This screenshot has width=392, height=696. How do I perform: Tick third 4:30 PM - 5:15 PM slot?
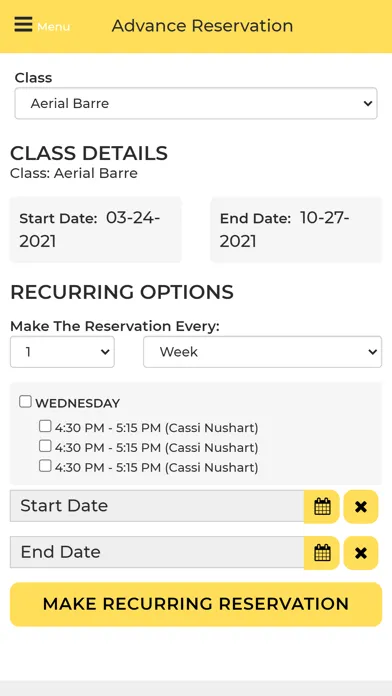[x=45, y=466]
